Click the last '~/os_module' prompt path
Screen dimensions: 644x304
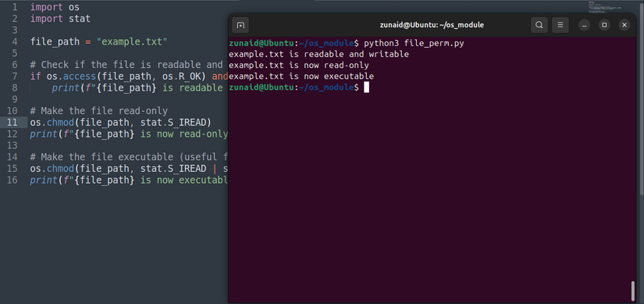(326, 88)
